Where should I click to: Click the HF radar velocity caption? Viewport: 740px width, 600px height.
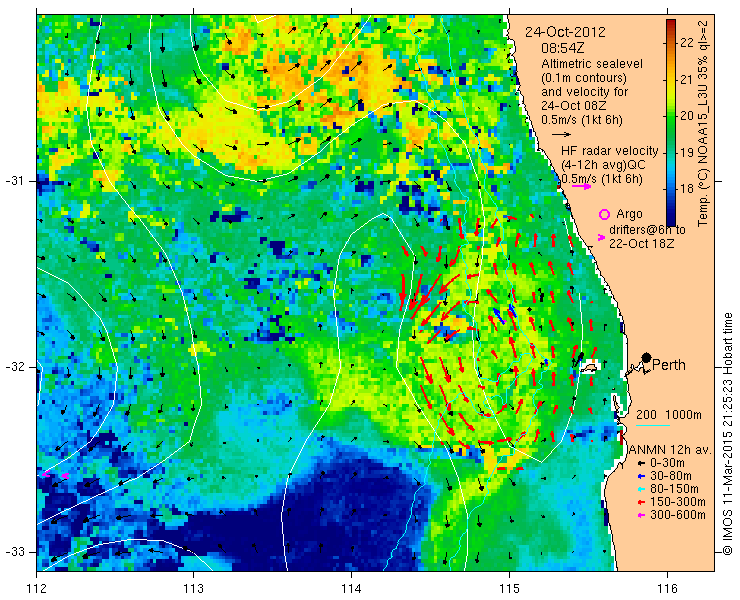(x=610, y=151)
